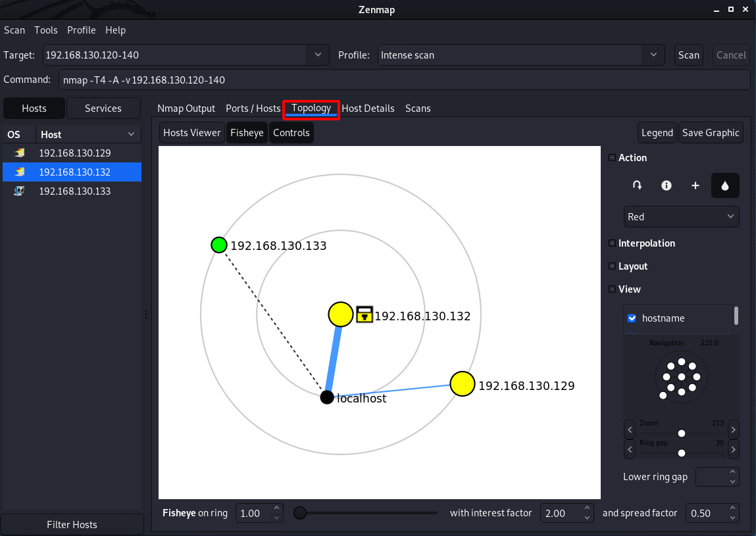Image resolution: width=756 pixels, height=536 pixels.
Task: Increase zoom with right arrow
Action: pos(734,429)
